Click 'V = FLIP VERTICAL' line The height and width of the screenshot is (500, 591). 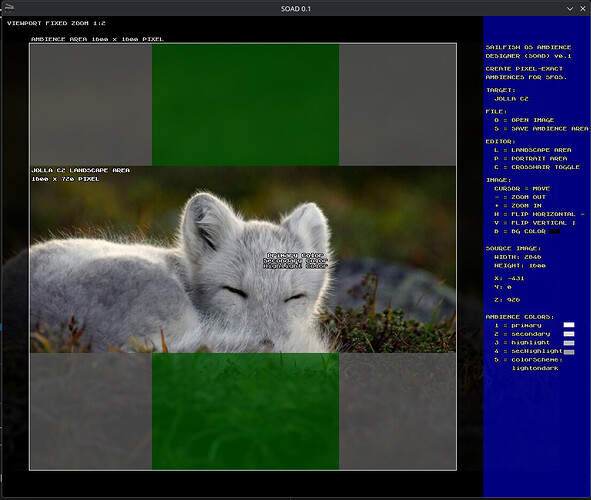click(x=535, y=223)
